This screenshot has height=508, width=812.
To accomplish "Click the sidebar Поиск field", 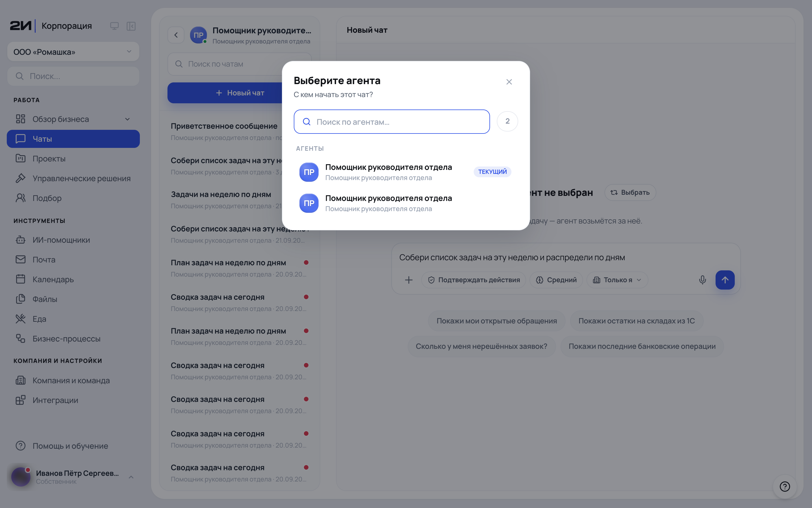I will (73, 76).
